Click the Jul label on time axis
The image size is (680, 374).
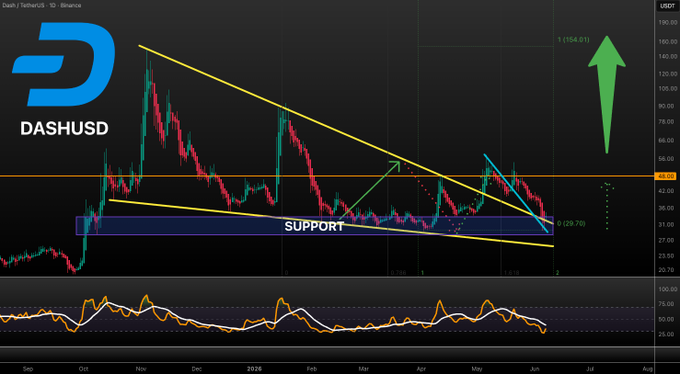pyautogui.click(x=589, y=369)
